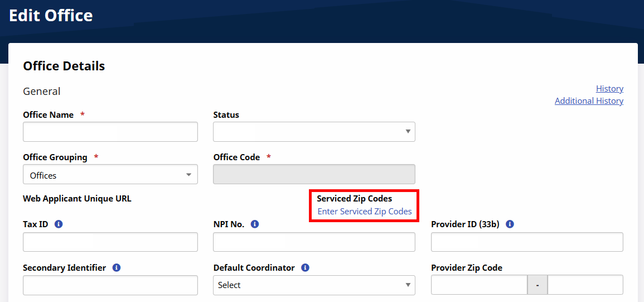Image resolution: width=644 pixels, height=302 pixels.
Task: Click into the Tax ID input box
Action: [110, 242]
